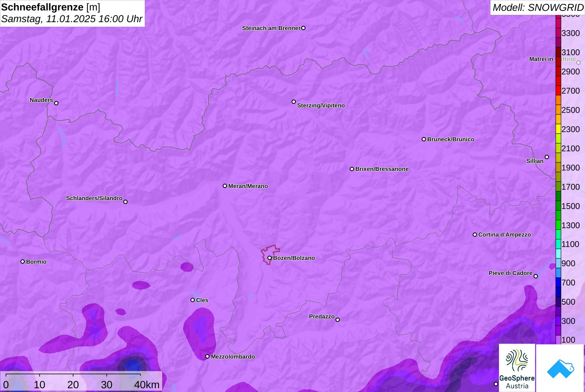This screenshot has height=392, width=585.
Task: Click the purple patch south of Cles
Action: tap(200, 333)
